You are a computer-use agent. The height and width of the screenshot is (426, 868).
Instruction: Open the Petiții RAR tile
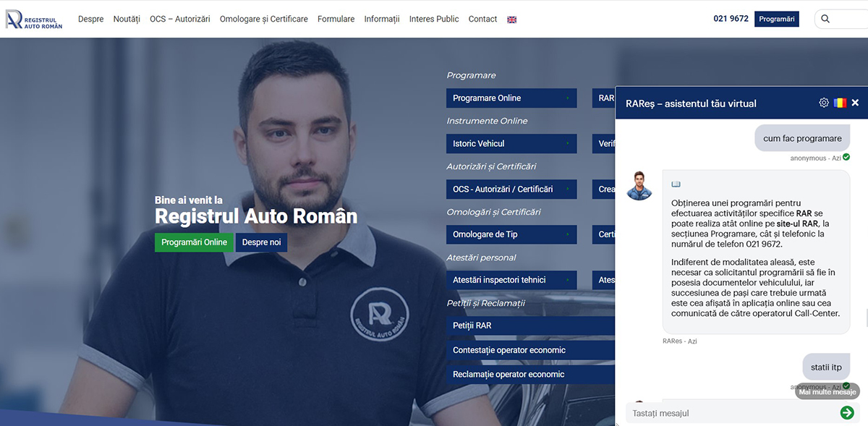[531, 325]
